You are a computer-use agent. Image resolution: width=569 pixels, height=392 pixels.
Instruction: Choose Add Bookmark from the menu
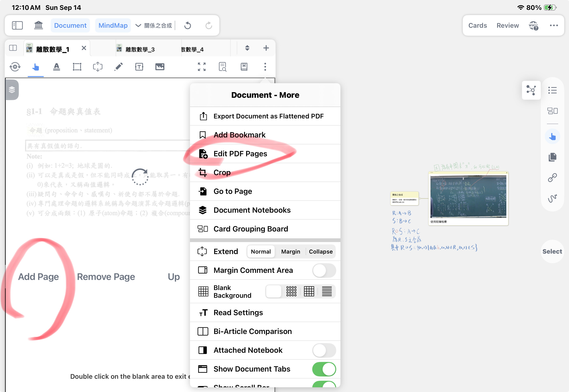click(x=265, y=135)
